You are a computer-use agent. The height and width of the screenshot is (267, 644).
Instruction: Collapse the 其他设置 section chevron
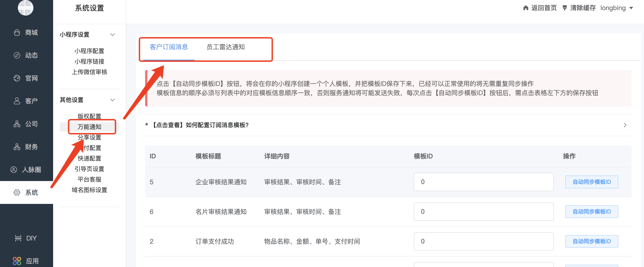pos(113,100)
